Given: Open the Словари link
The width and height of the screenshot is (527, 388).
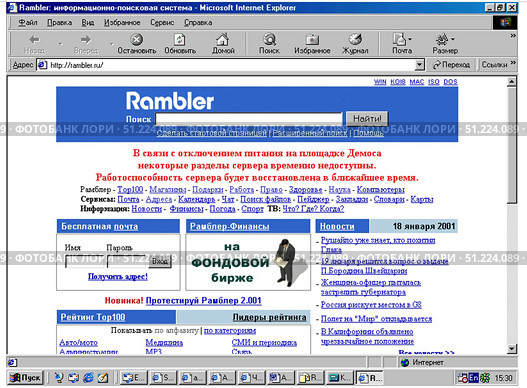Looking at the screenshot, I should click(389, 199).
